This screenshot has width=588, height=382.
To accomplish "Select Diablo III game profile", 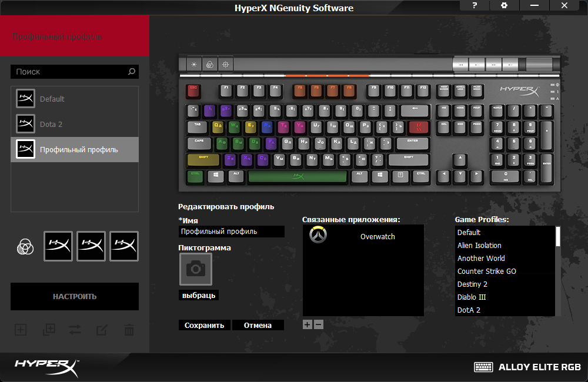I will coord(505,297).
